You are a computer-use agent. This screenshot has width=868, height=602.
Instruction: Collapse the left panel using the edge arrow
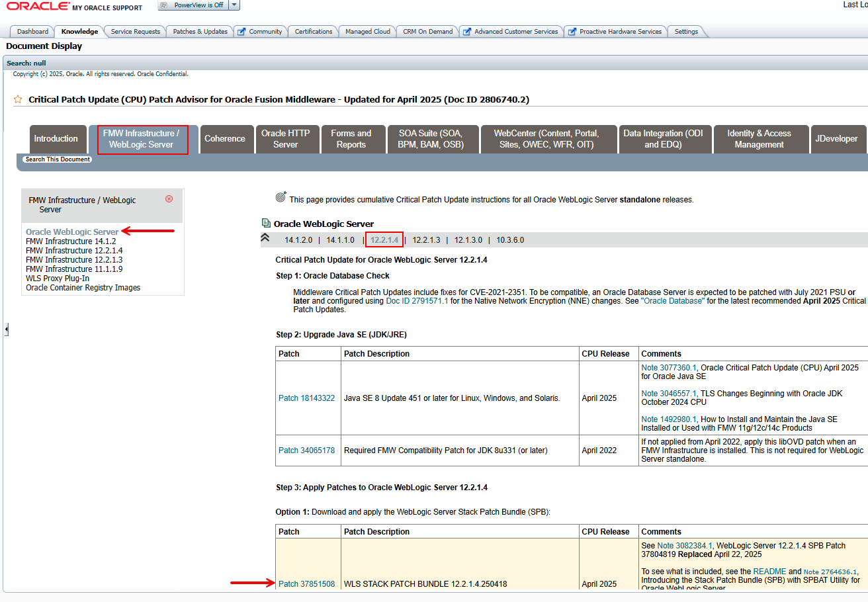click(x=6, y=329)
